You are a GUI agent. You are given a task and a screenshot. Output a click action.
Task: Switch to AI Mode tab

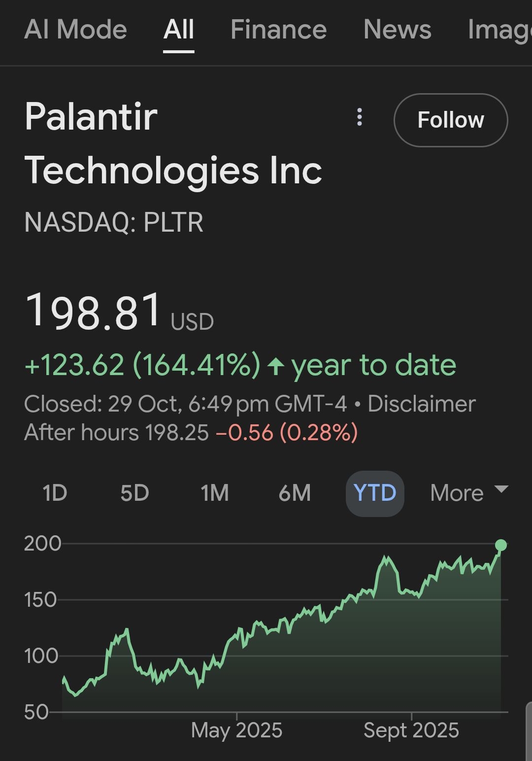76,30
